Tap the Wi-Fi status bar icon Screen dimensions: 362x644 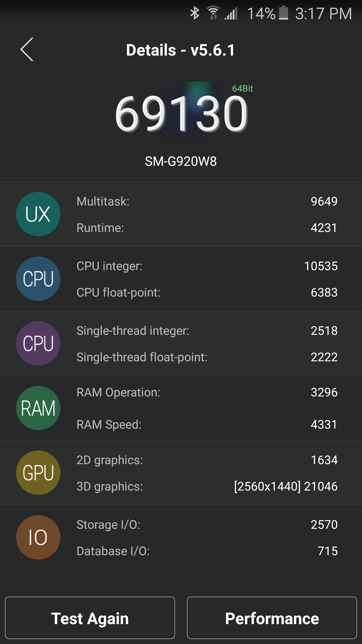coord(213,13)
